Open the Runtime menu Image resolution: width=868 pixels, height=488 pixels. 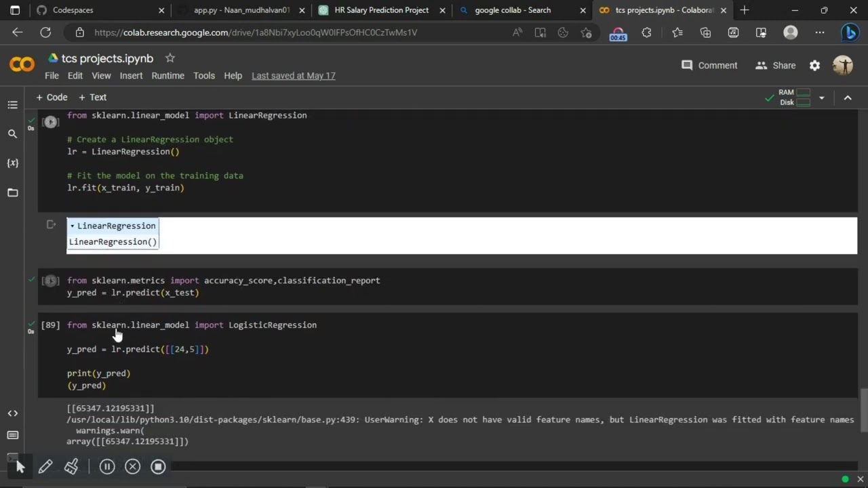point(167,76)
